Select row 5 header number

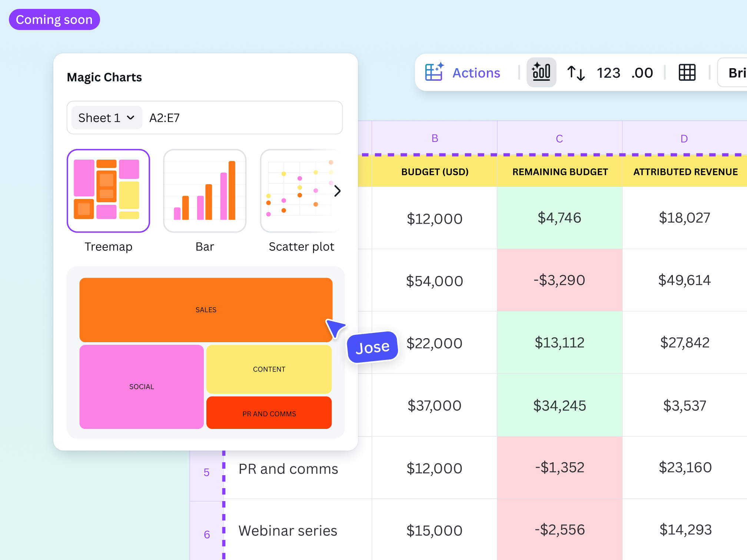[x=206, y=472]
